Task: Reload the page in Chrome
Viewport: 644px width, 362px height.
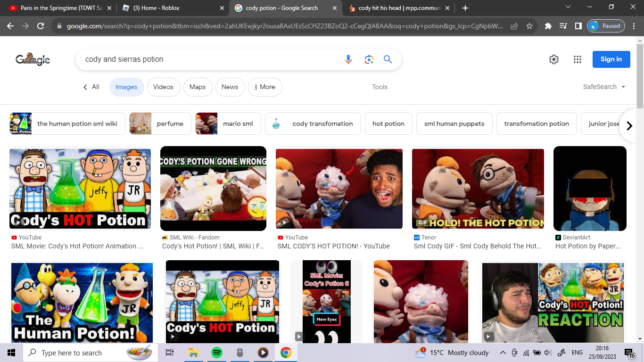Action: click(x=41, y=26)
